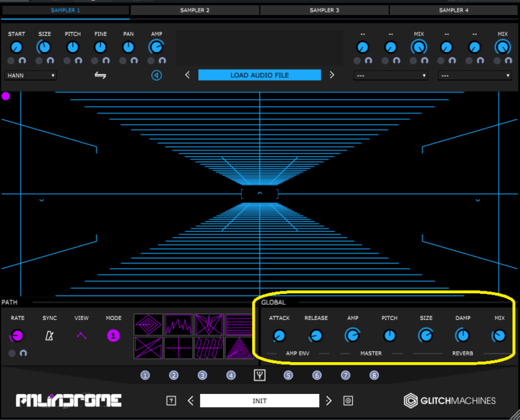Viewport: 520px width, 420px height.
Task: Go to next preset with right arrow
Action: coord(329,400)
